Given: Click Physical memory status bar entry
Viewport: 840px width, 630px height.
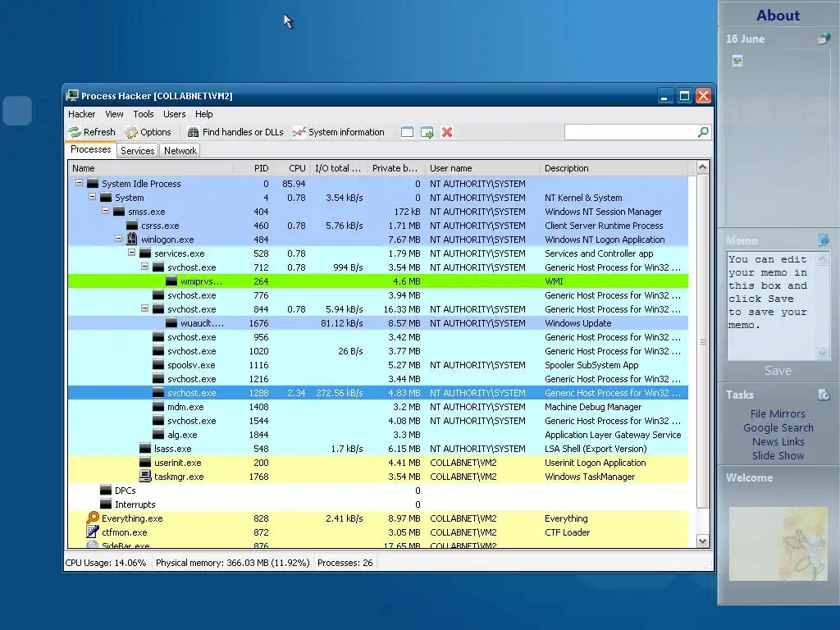Looking at the screenshot, I should 232,563.
